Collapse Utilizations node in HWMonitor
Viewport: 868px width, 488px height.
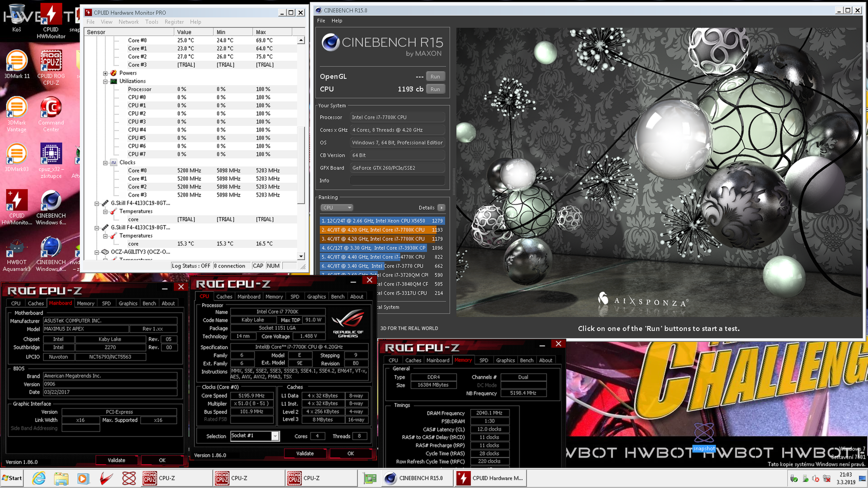105,81
